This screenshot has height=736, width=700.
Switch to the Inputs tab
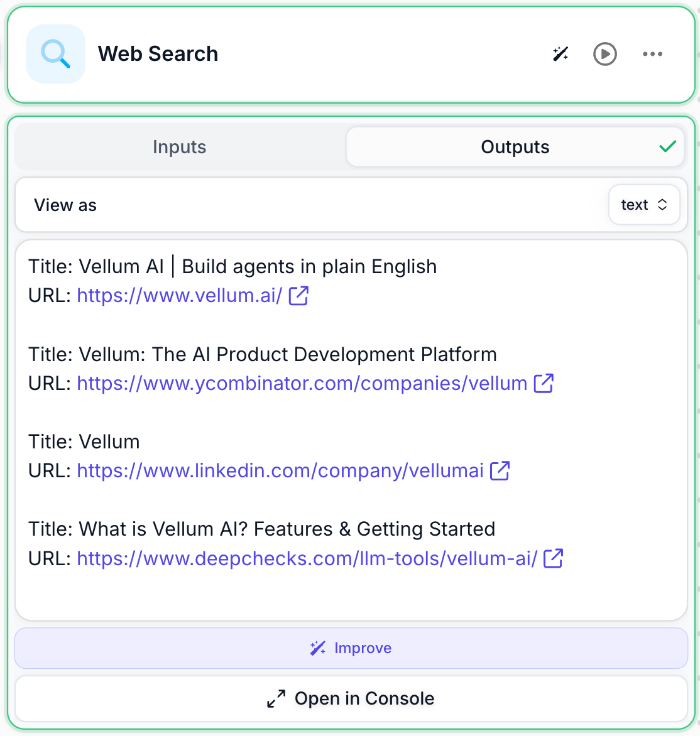point(179,146)
